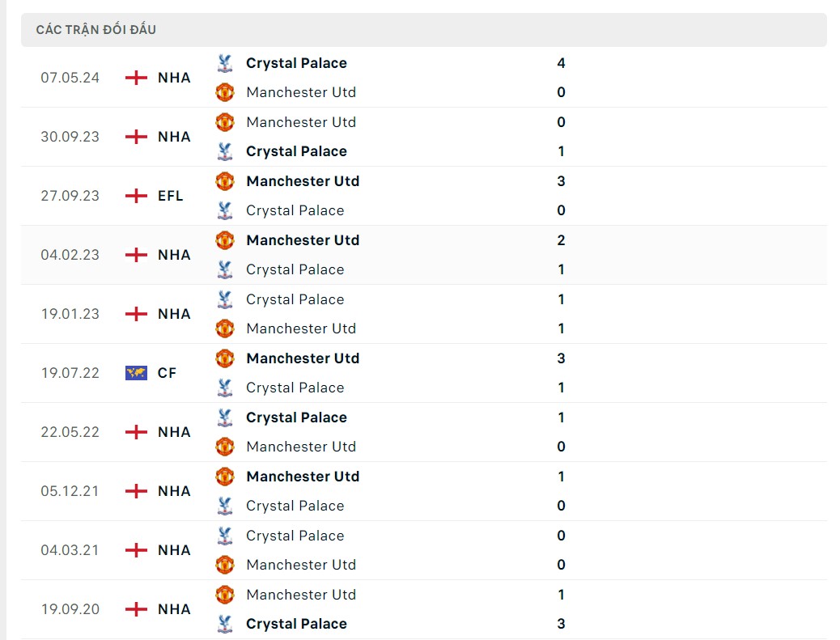This screenshot has height=640, width=840.
Task: Click the EFL competition label
Action: (x=171, y=196)
